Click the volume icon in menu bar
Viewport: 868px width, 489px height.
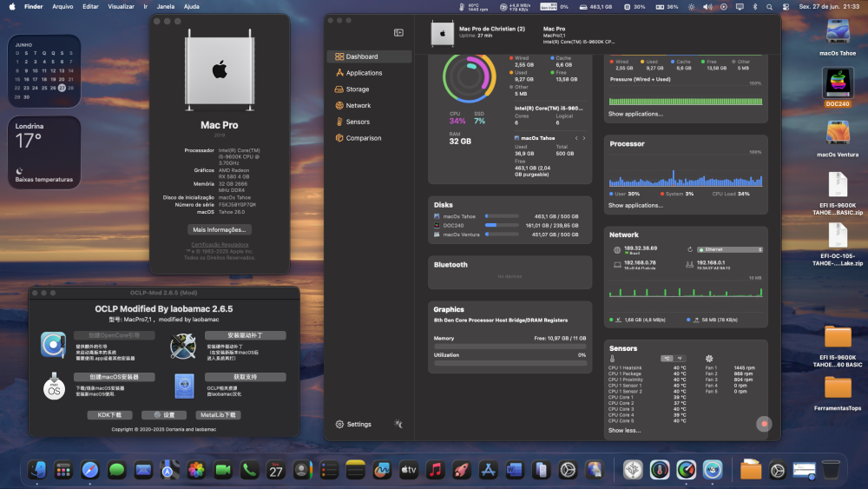click(708, 7)
